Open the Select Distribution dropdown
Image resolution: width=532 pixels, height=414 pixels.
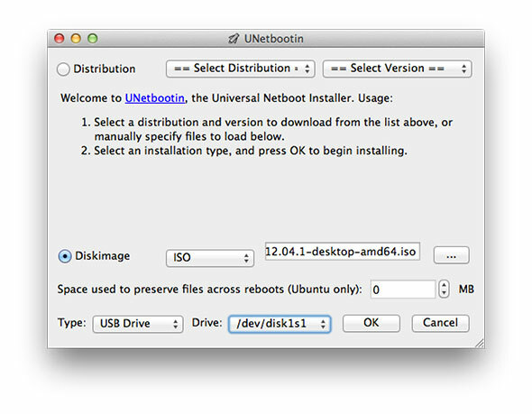[240, 69]
